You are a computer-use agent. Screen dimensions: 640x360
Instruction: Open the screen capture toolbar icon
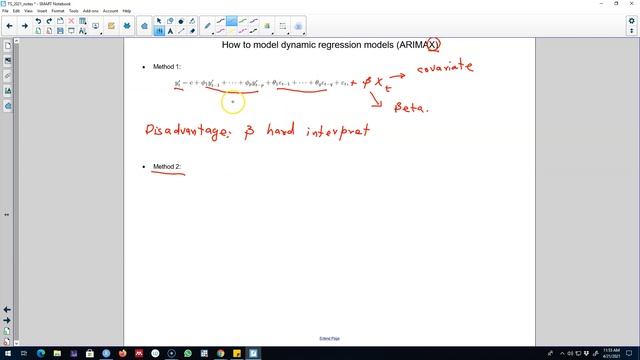click(x=95, y=26)
